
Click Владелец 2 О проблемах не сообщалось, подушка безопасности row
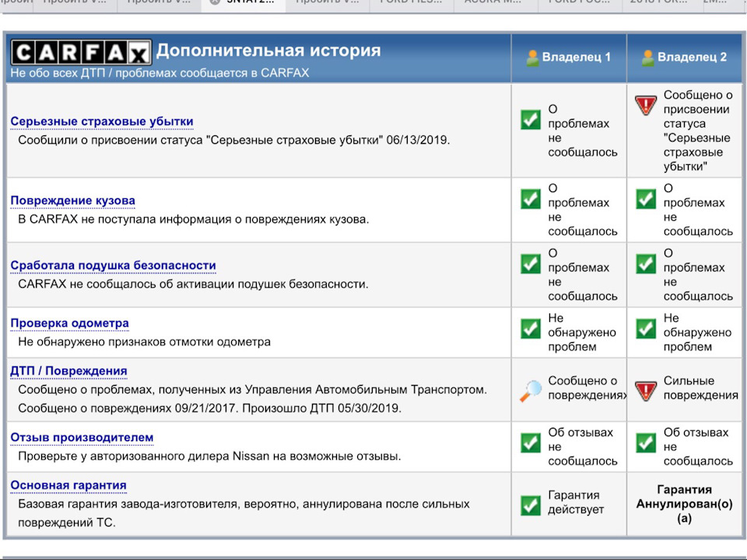click(x=697, y=275)
